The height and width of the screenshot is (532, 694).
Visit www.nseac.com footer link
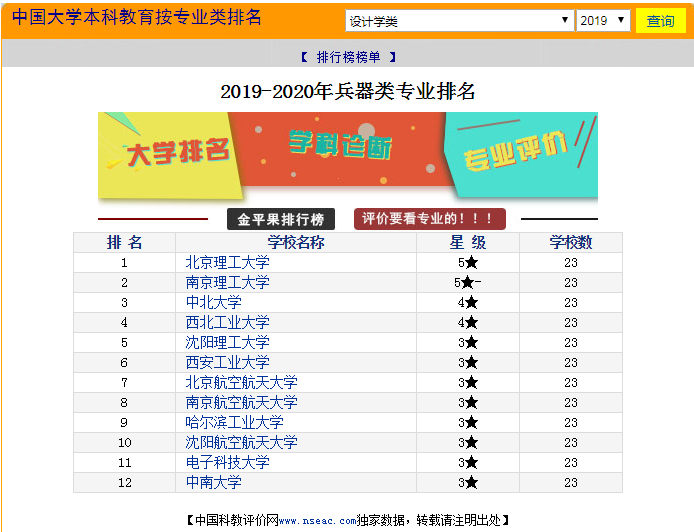(318, 521)
